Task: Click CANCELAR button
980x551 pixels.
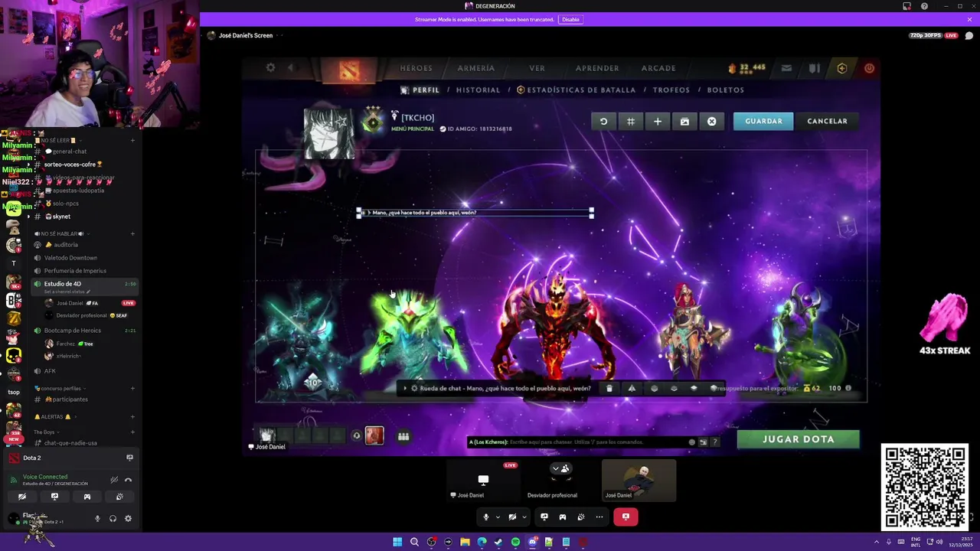Action: tap(827, 121)
